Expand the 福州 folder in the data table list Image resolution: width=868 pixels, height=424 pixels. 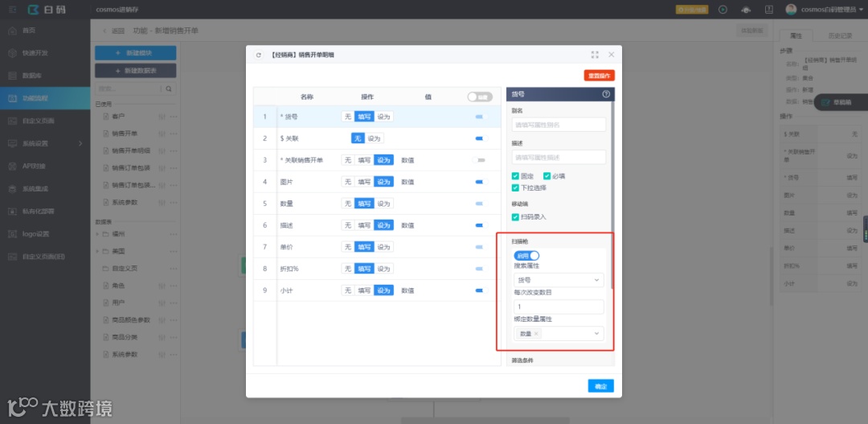click(98, 234)
